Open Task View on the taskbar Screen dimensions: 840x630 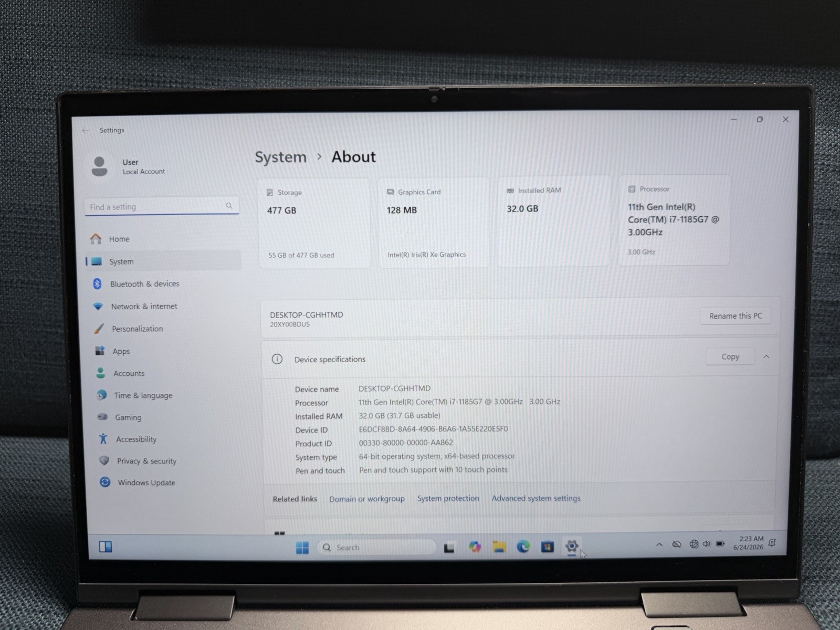(x=449, y=548)
